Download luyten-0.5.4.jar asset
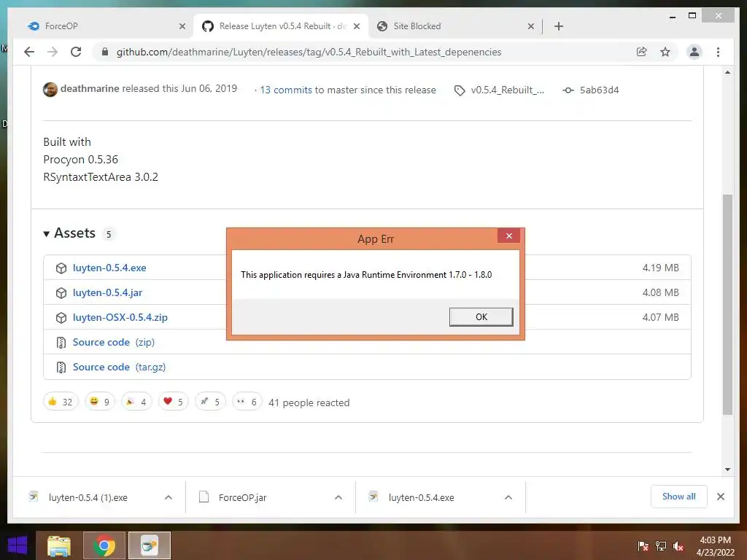This screenshot has height=560, width=747. (x=107, y=292)
